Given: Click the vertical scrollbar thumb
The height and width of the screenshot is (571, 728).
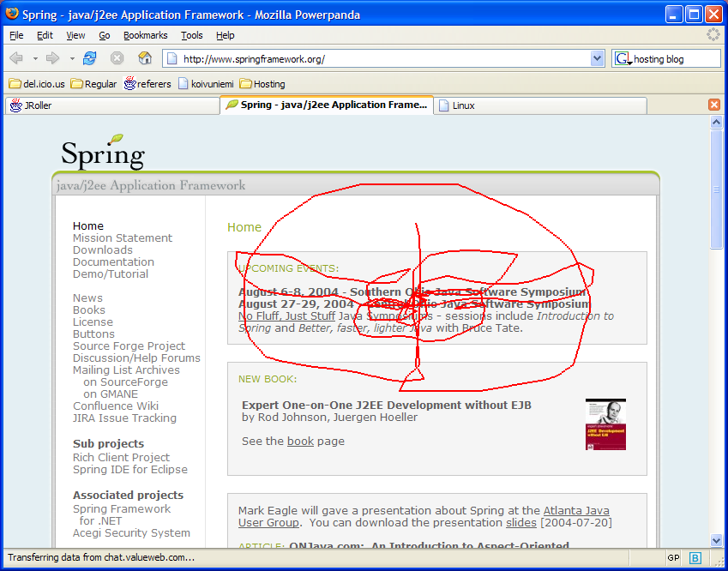Looking at the screenshot, I should pos(716,189).
